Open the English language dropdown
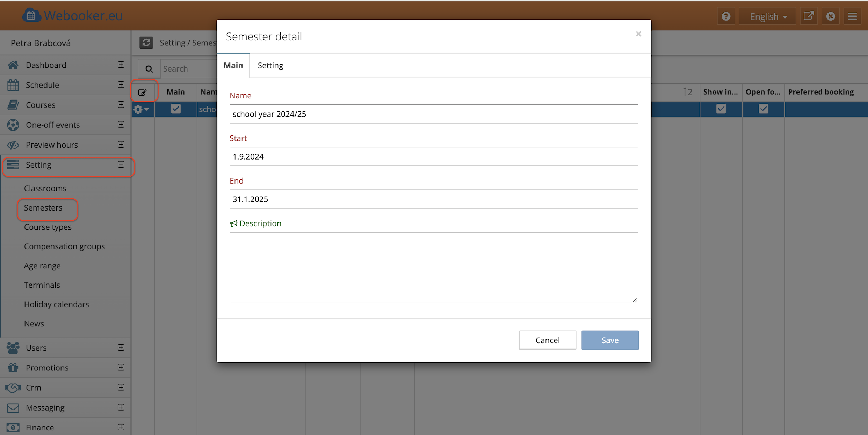The height and width of the screenshot is (435, 868). tap(768, 16)
